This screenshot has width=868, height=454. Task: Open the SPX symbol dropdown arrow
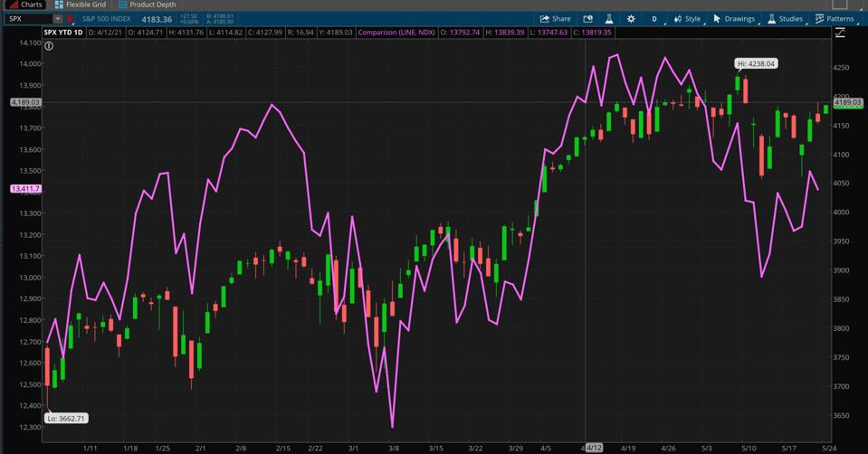click(58, 18)
